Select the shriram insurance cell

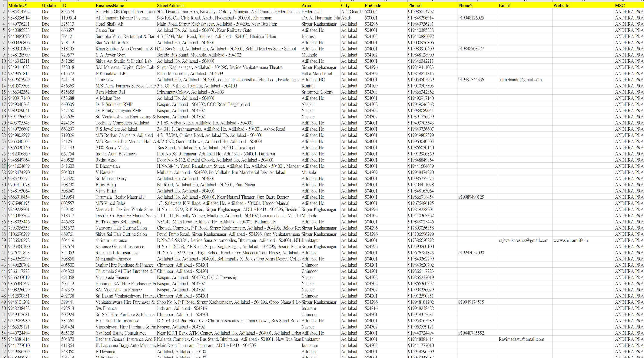pos(126,240)
